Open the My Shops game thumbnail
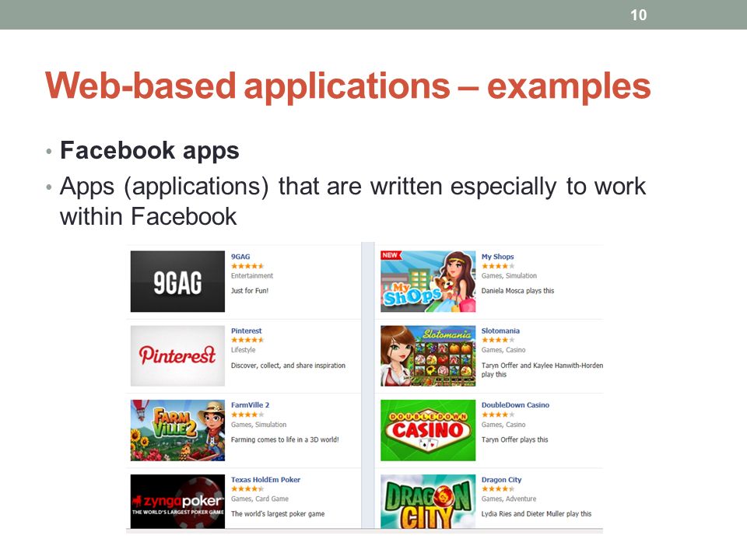Image resolution: width=747 pixels, height=560 pixels. click(428, 282)
